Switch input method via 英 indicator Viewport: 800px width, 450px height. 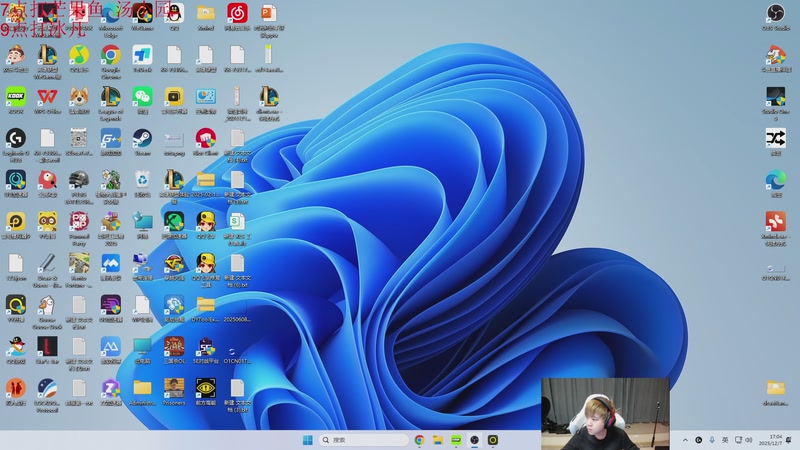725,440
